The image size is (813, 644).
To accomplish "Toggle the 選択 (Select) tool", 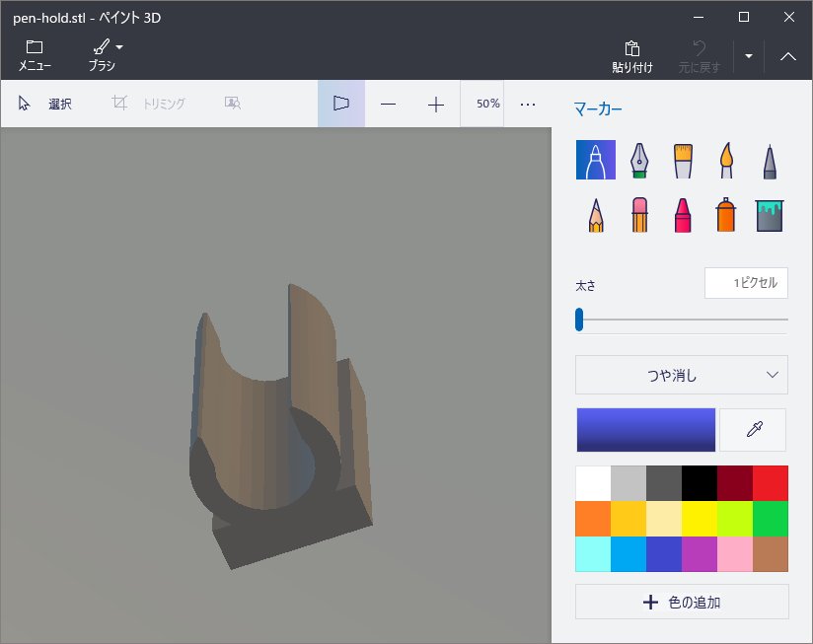I will tap(45, 104).
